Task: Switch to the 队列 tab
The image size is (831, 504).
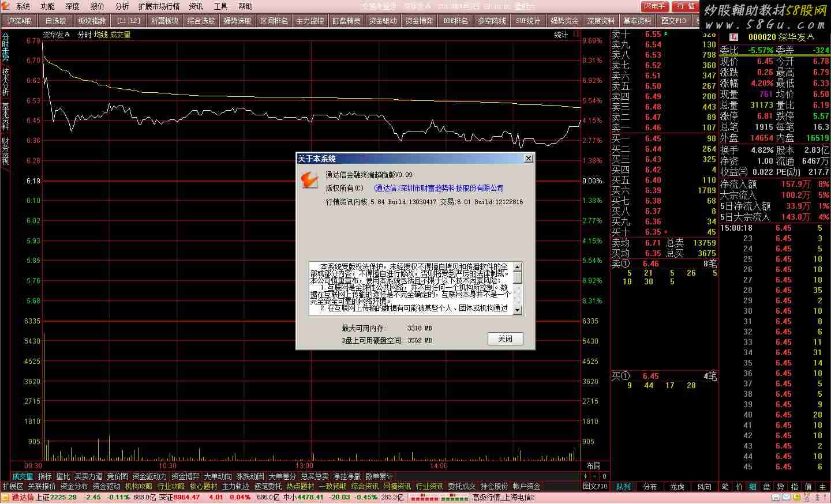Action: 623,487
